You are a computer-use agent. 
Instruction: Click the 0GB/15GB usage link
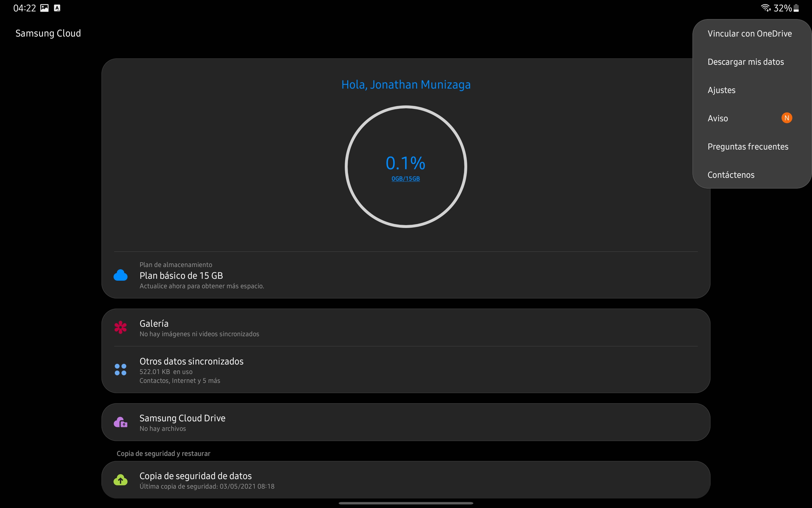point(406,179)
